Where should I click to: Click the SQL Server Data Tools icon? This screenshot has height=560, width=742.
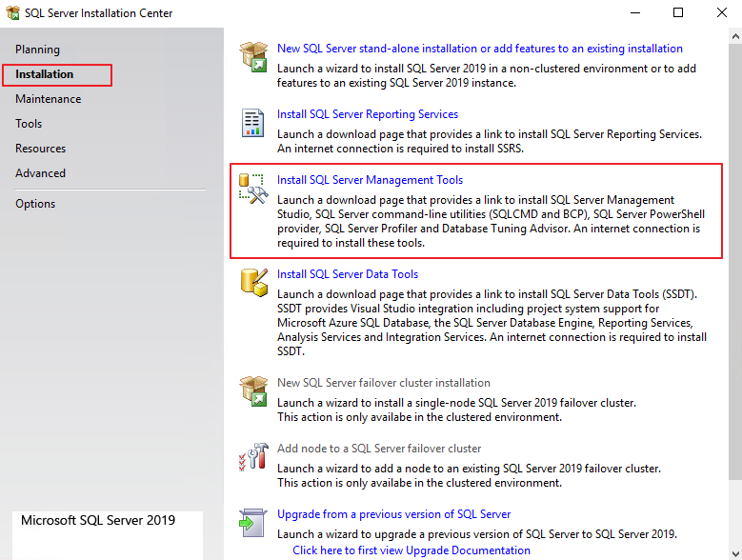pos(253,282)
